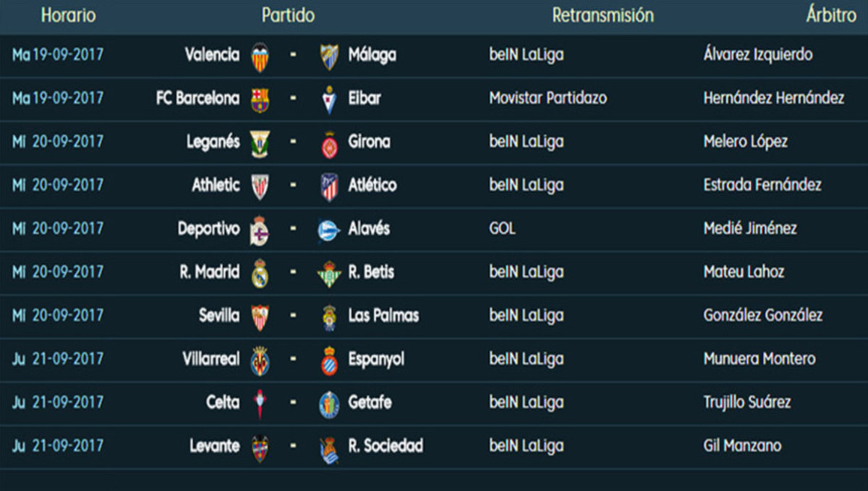Click the Horario column header
Screen dimensions: 868x491
pyautogui.click(x=68, y=15)
